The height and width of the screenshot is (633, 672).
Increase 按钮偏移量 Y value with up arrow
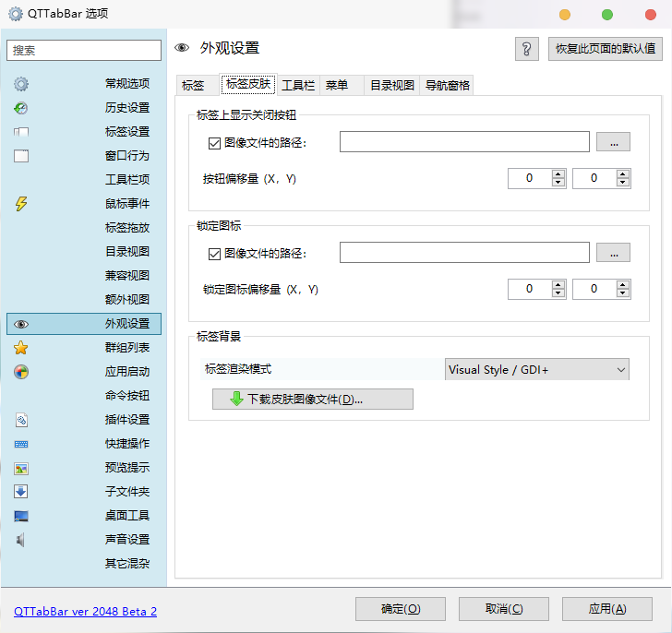click(623, 173)
